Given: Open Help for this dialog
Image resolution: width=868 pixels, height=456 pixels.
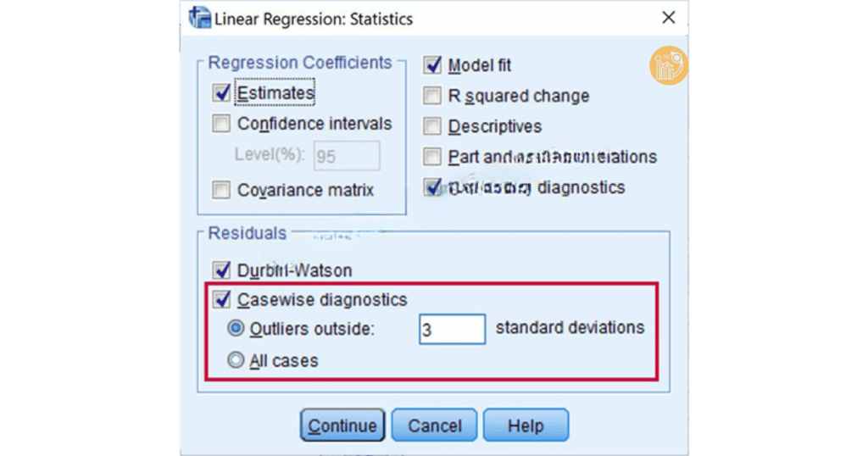Looking at the screenshot, I should click(x=526, y=425).
